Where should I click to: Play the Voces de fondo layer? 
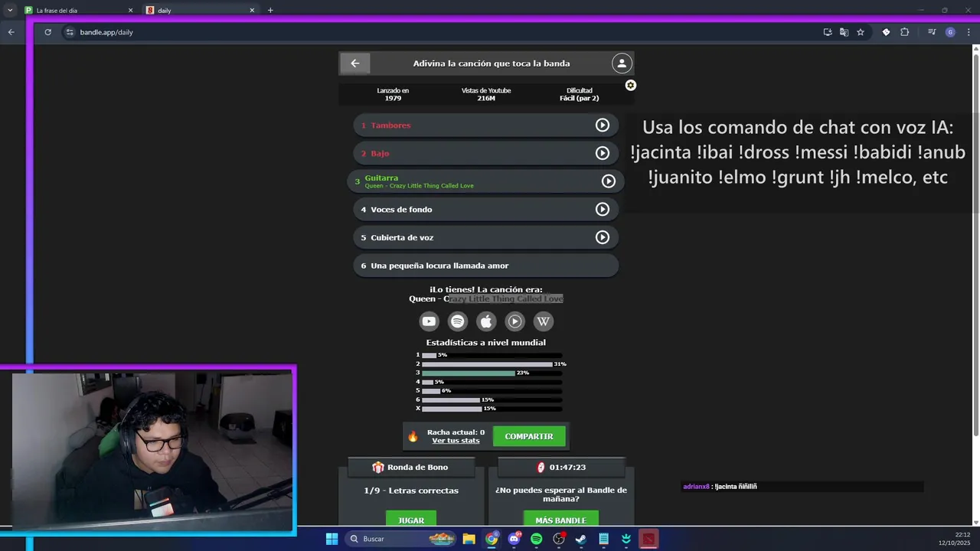603,209
